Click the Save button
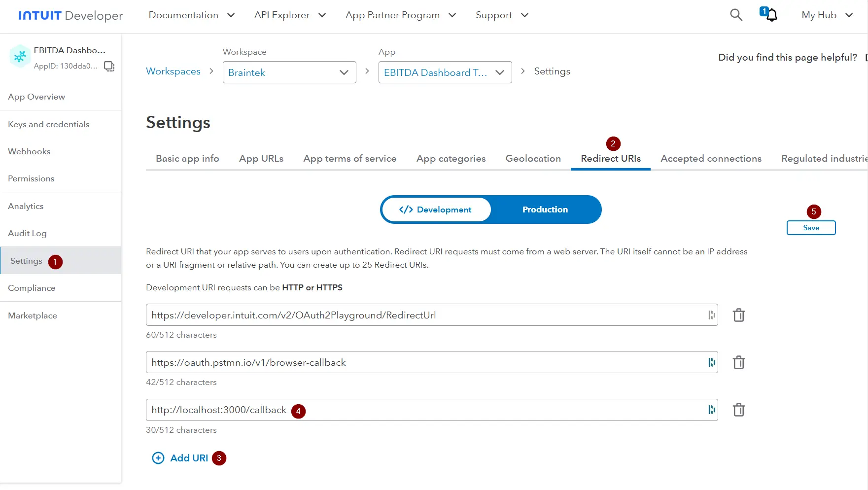Image resolution: width=868 pixels, height=490 pixels. (x=811, y=228)
